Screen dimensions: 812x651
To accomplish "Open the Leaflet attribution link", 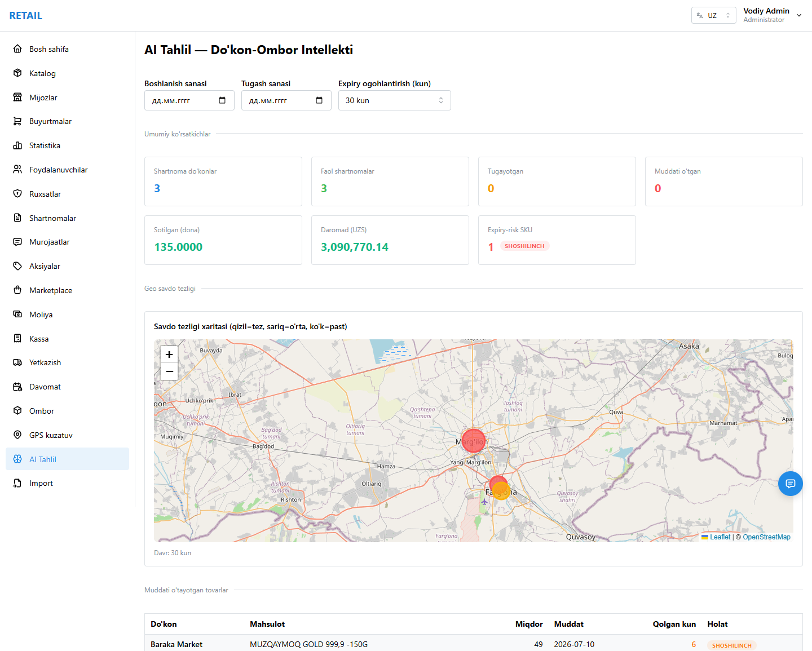I will point(716,537).
